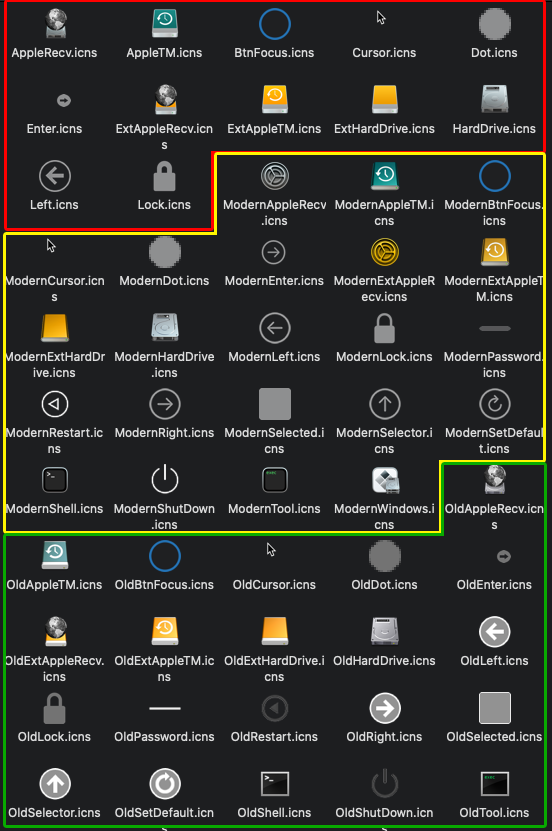Select the ModernShell.icns terminal icon
552x831 pixels.
pyautogui.click(x=55, y=480)
